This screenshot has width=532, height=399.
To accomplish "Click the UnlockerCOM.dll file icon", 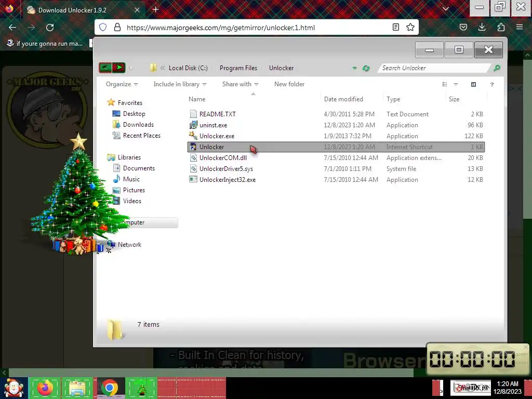I will coord(193,158).
